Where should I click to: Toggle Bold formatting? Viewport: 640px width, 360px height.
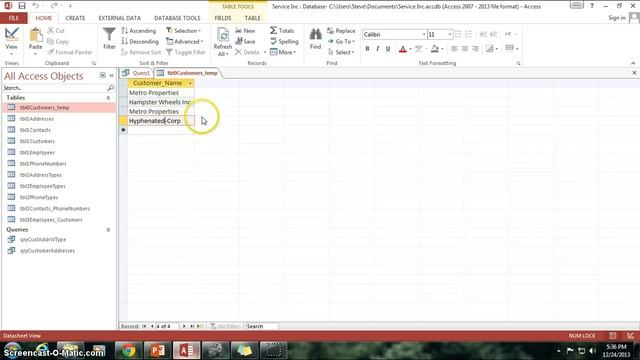coord(367,49)
